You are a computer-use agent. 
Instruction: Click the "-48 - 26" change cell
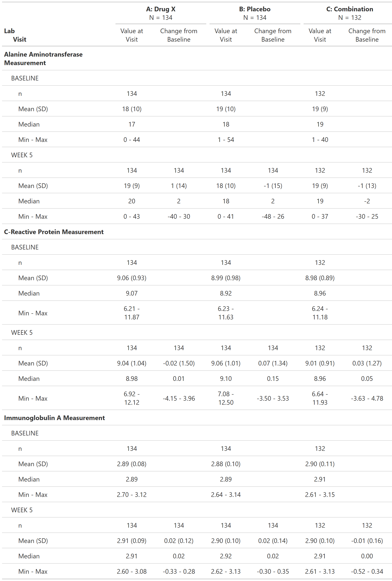(273, 217)
